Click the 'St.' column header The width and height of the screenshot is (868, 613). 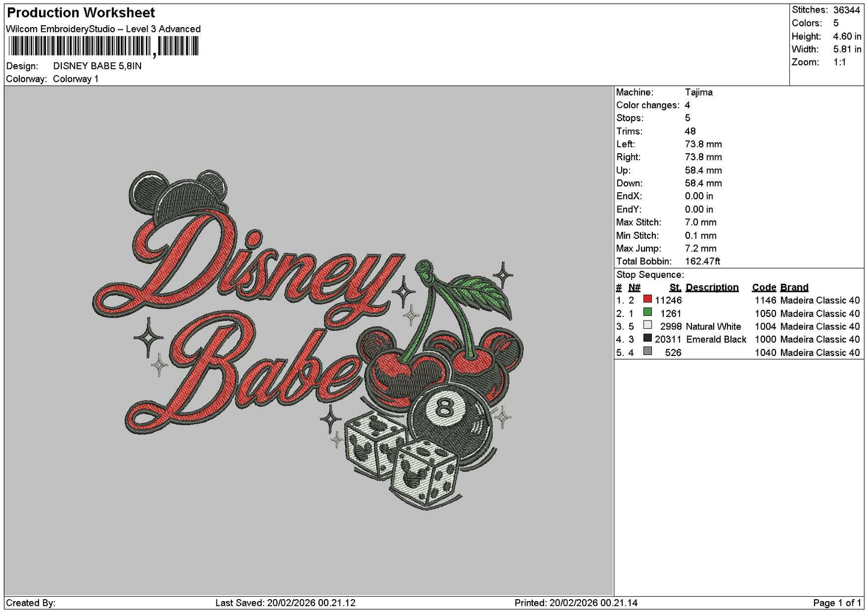click(x=676, y=288)
